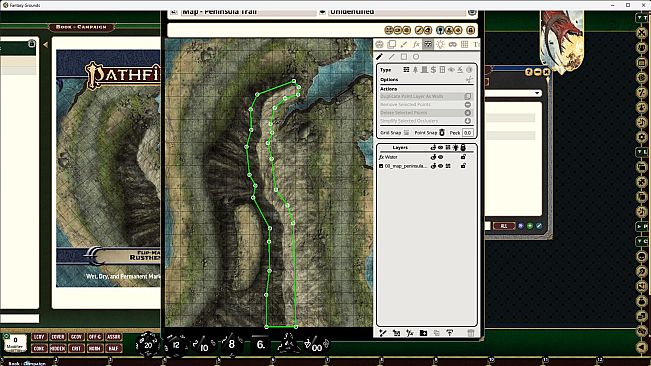This screenshot has width=651, height=366.
Task: Expand the collapsed sidebar section arrow
Action: (642, 227)
